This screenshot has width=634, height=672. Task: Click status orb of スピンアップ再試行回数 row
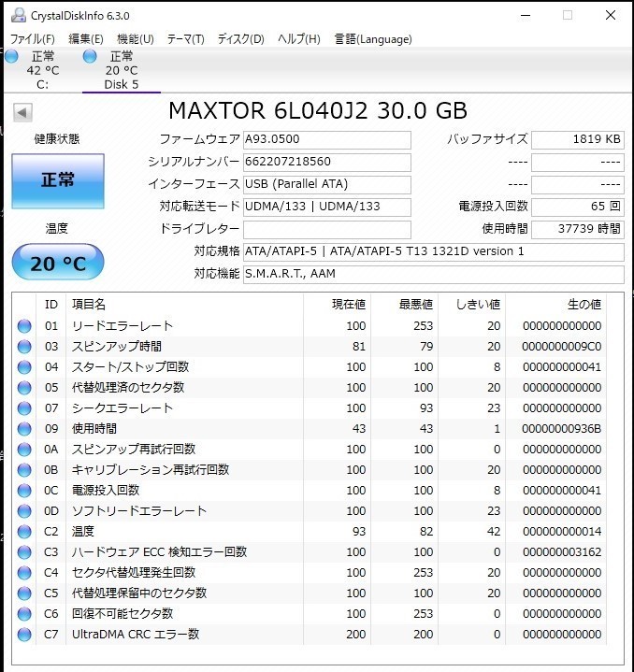tap(24, 450)
